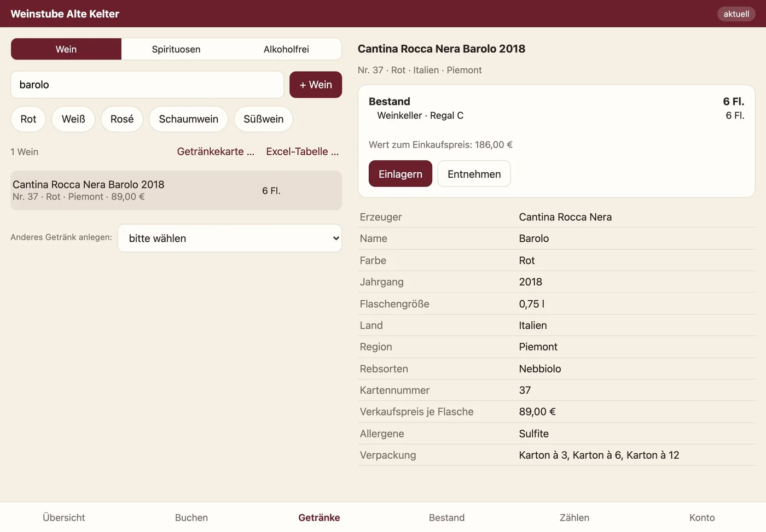This screenshot has height=532, width=766.
Task: Click the Allergene value 'Sulfite'
Action: (534, 434)
